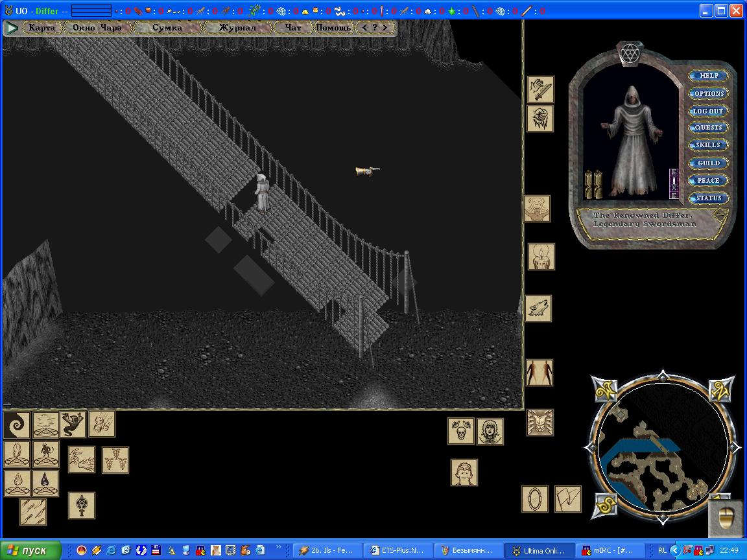The width and height of the screenshot is (747, 560).
Task: Expand the diamond corner of the name plate
Action: (721, 214)
